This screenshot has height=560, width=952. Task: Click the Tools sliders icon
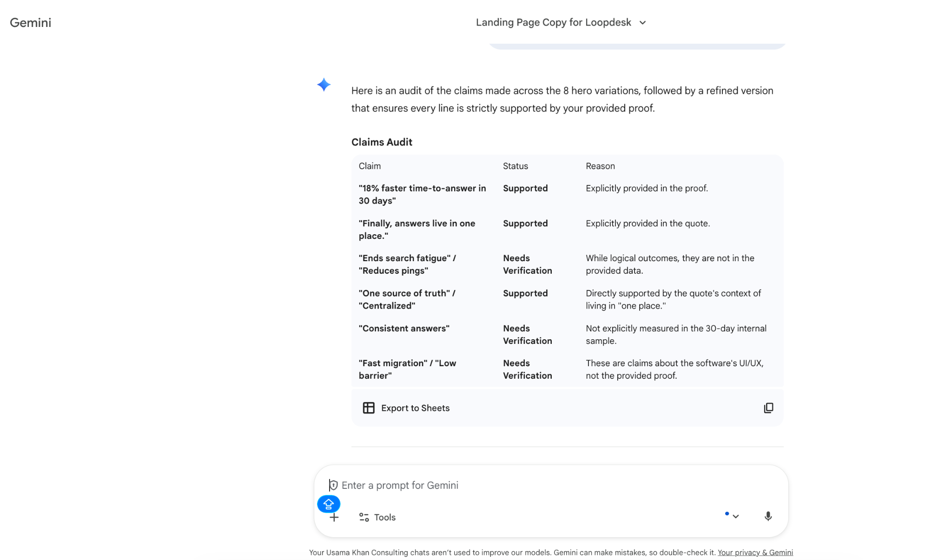pos(364,517)
